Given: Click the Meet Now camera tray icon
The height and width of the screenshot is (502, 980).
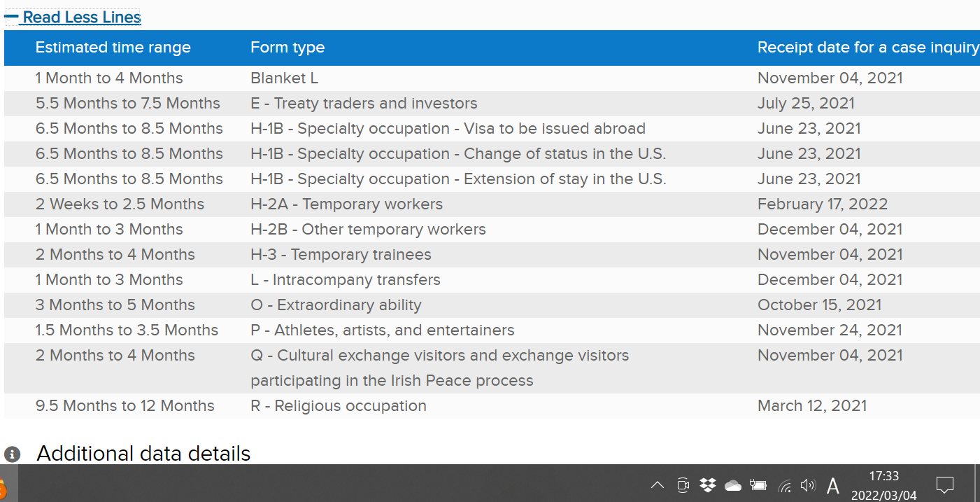Looking at the screenshot, I should click(x=683, y=485).
